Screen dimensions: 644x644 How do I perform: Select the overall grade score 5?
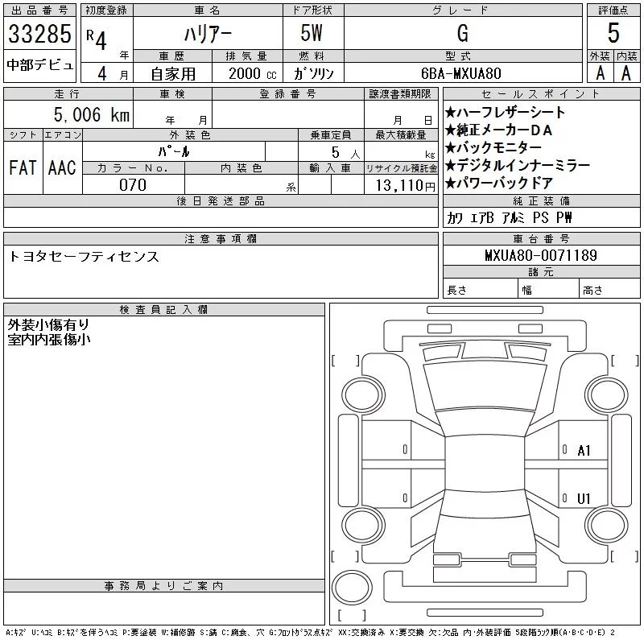613,33
